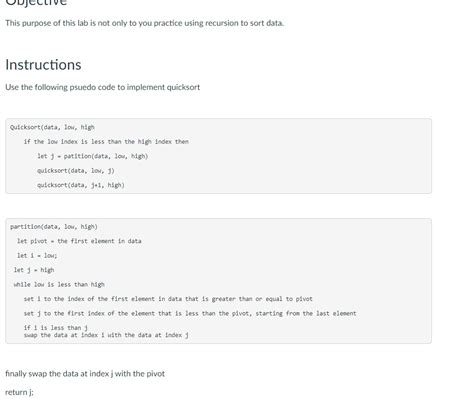Click the 'finally swap the data at index j' text
Screen dimensions: 474x399
click(85, 374)
